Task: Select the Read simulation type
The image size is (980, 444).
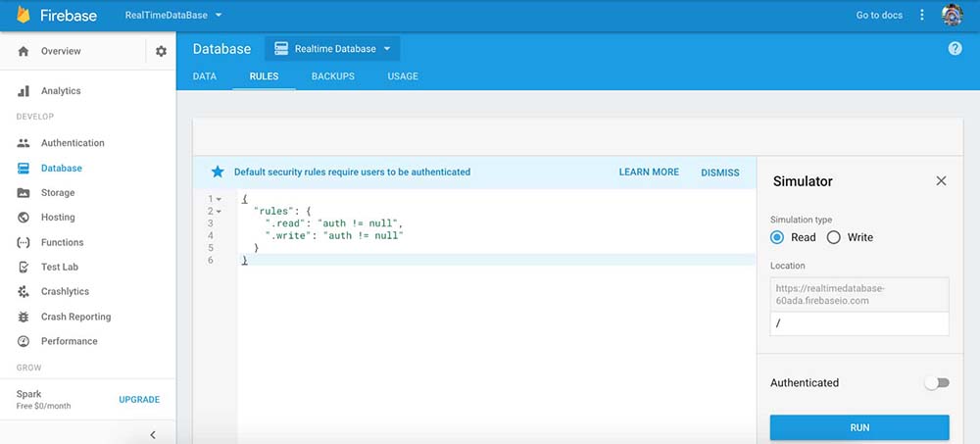Action: 778,237
